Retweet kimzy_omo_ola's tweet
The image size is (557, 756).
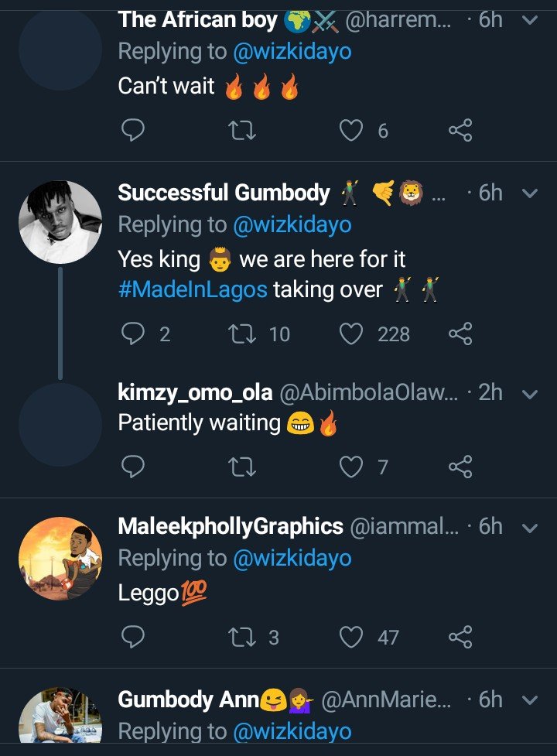click(x=243, y=467)
